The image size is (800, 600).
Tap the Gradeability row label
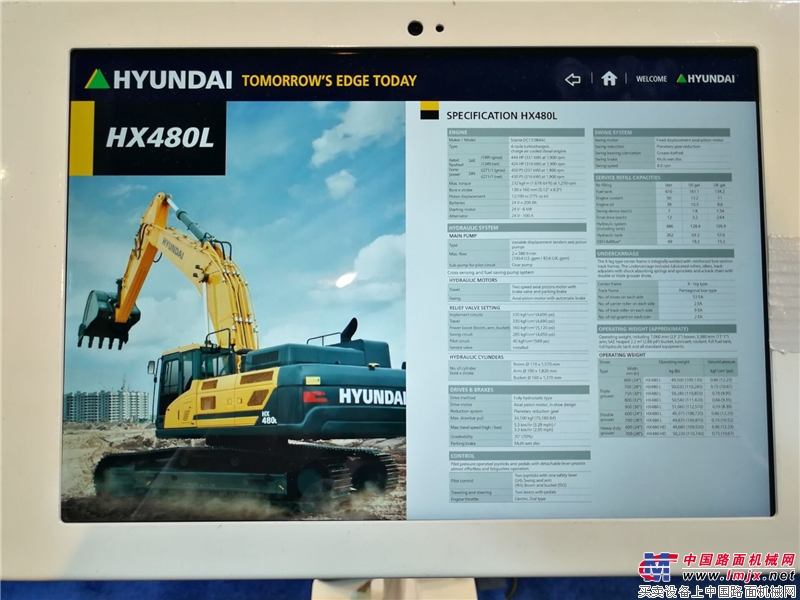pos(462,437)
